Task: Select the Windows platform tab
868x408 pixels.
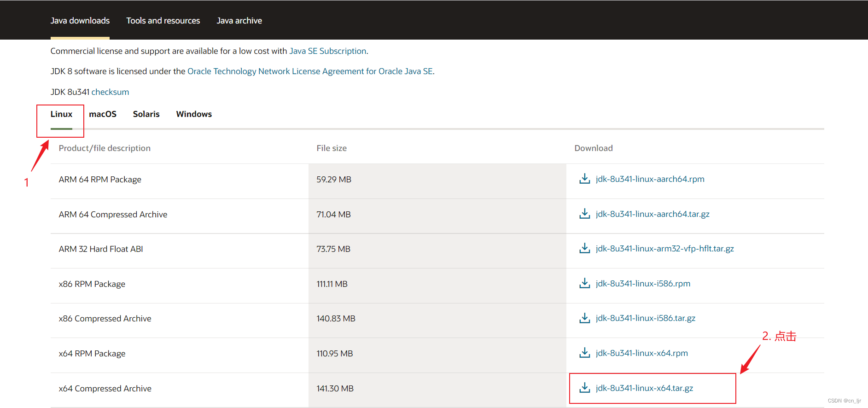Action: (194, 114)
